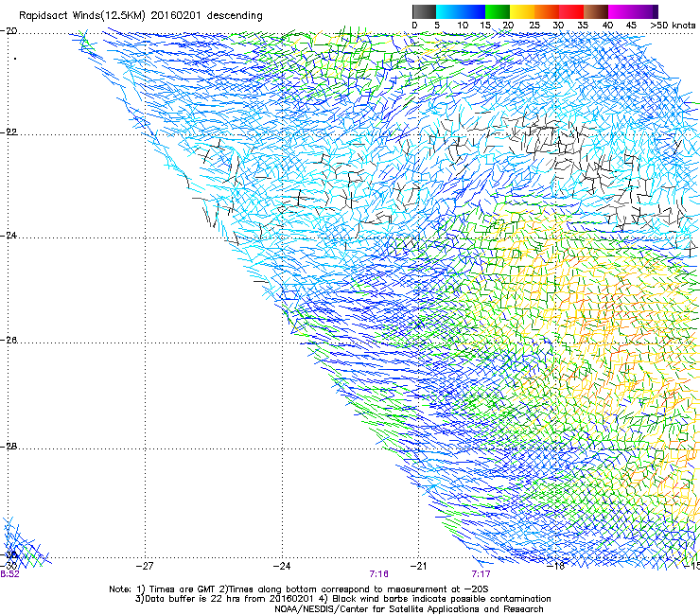Click the legend number '10'
The width and height of the screenshot is (700, 615).
463,26
